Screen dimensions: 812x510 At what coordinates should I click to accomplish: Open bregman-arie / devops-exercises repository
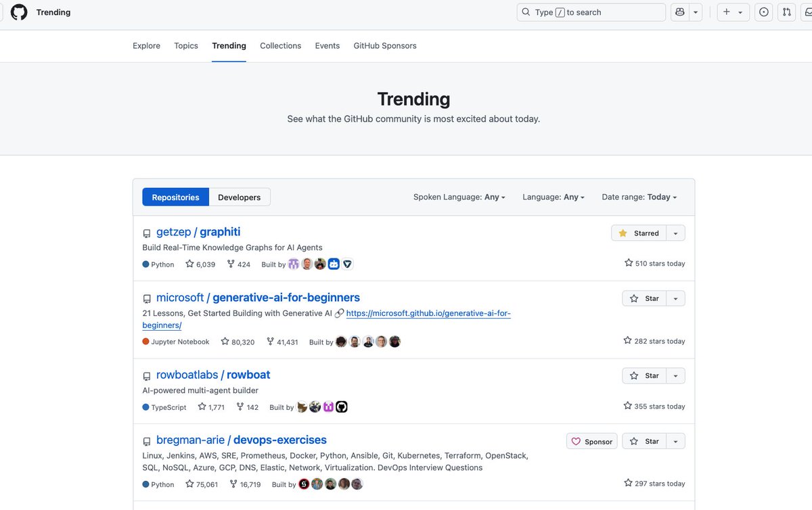point(242,440)
